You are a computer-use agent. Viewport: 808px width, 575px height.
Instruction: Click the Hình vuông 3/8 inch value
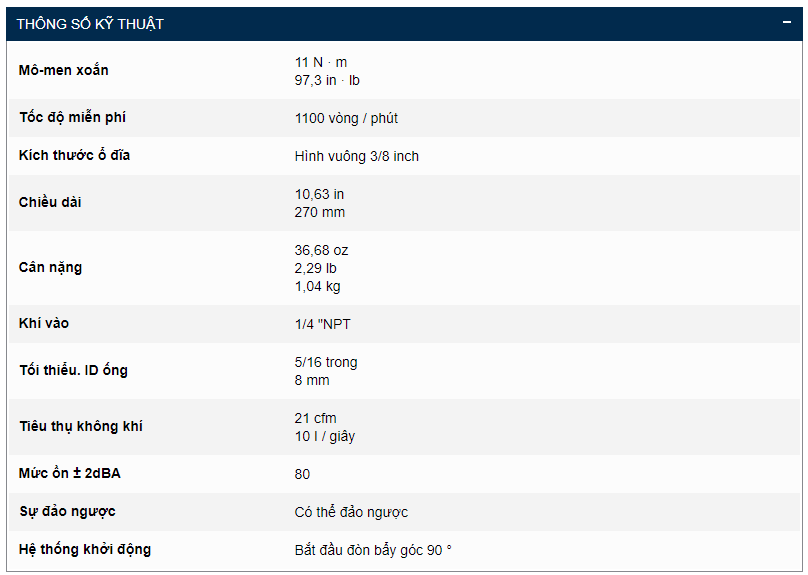pyautogui.click(x=357, y=156)
